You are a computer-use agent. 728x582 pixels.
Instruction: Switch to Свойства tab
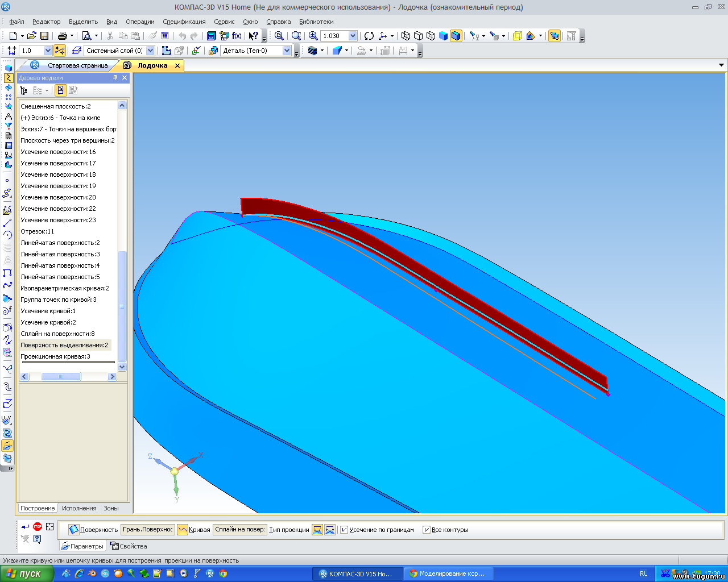(129, 546)
